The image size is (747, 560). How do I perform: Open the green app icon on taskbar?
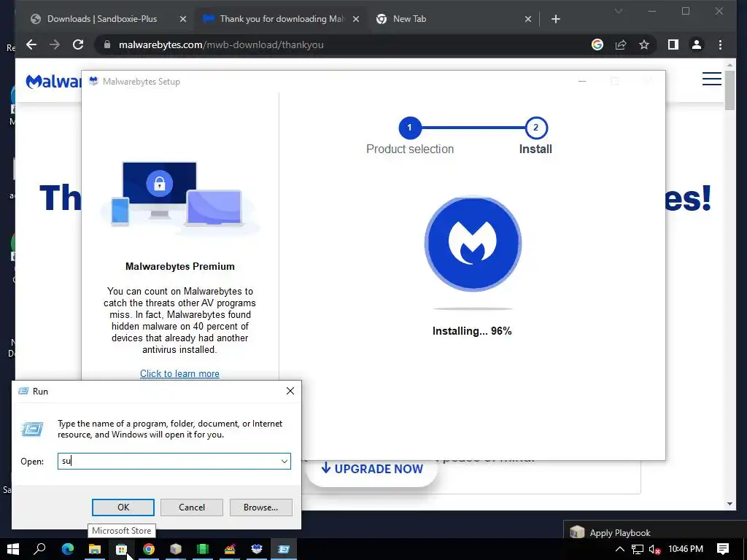pyautogui.click(x=203, y=549)
